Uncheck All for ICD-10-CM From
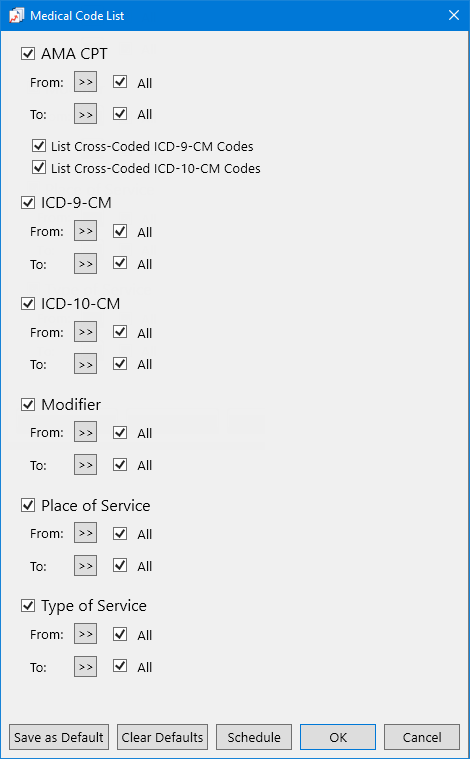The height and width of the screenshot is (759, 470). tap(120, 332)
